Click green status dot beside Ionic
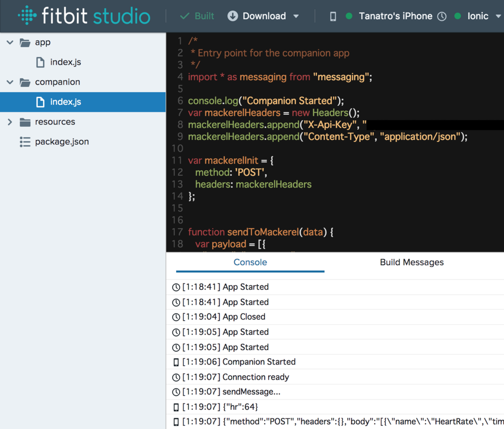 pyautogui.click(x=458, y=16)
